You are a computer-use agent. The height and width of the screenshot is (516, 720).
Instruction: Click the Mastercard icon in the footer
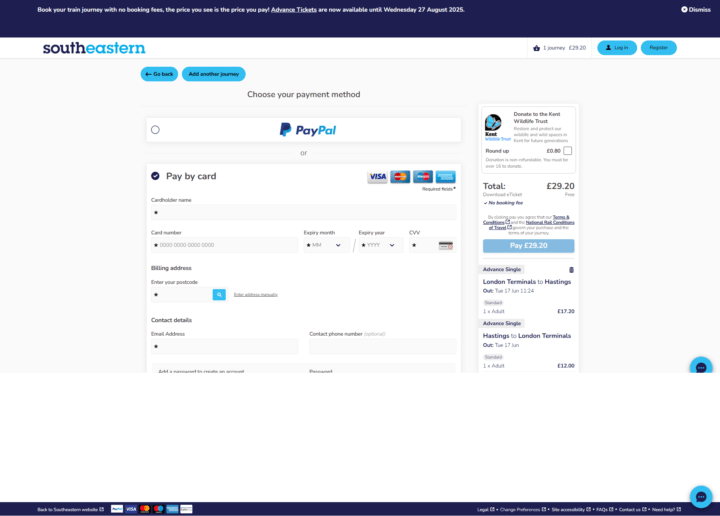pos(145,509)
